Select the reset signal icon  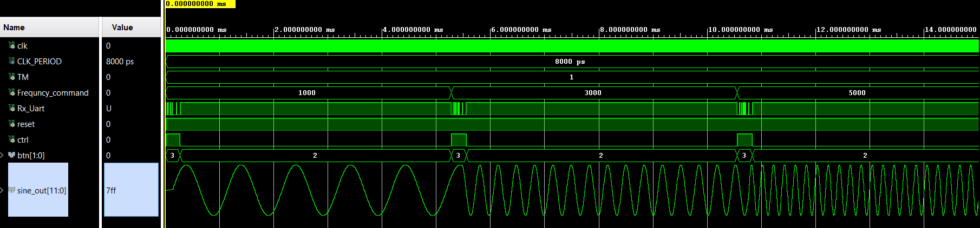click(12, 124)
